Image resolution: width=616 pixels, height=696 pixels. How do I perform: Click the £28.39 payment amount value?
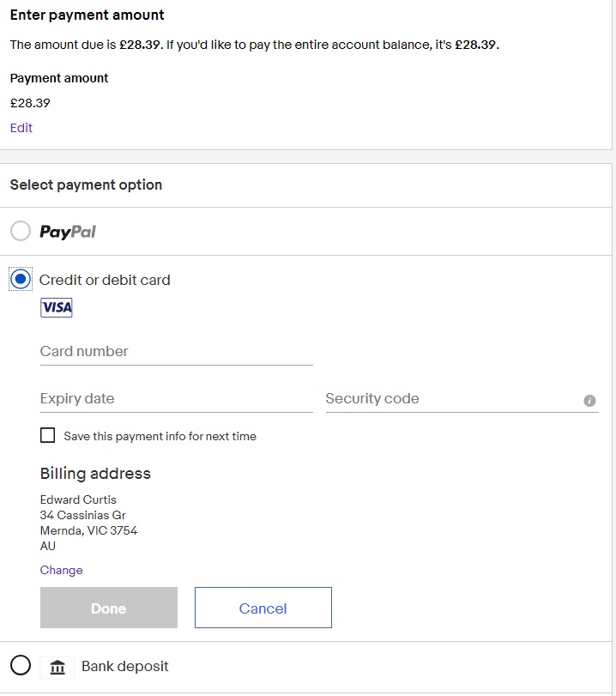(30, 103)
